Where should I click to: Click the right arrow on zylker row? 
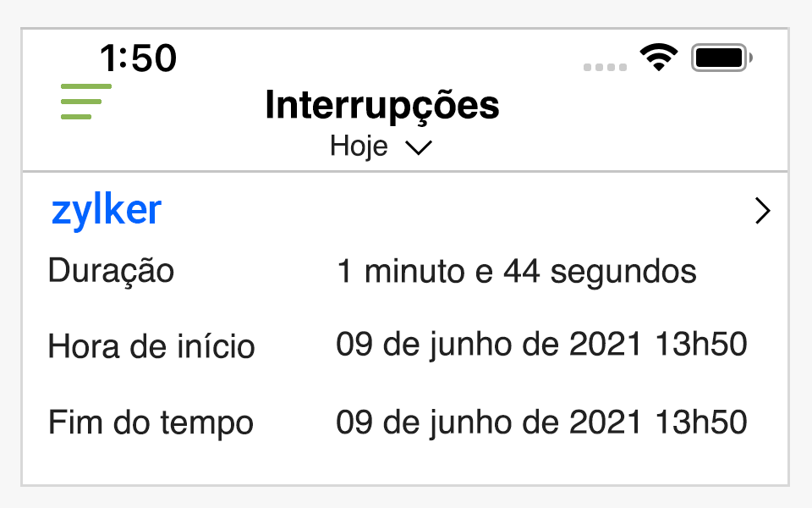[x=762, y=212]
